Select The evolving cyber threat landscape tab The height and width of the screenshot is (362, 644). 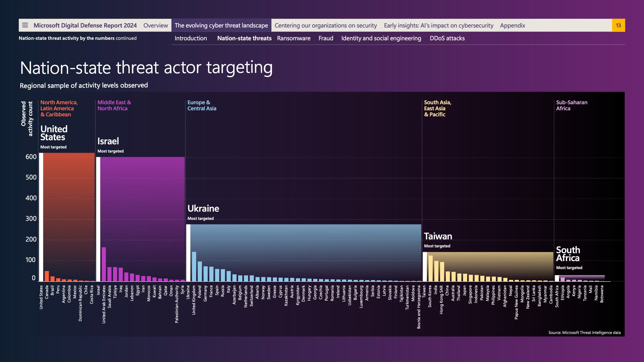pos(221,25)
